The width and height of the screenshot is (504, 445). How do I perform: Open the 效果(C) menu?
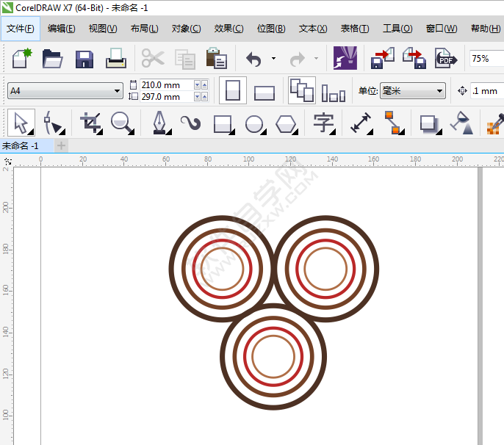tap(228, 29)
